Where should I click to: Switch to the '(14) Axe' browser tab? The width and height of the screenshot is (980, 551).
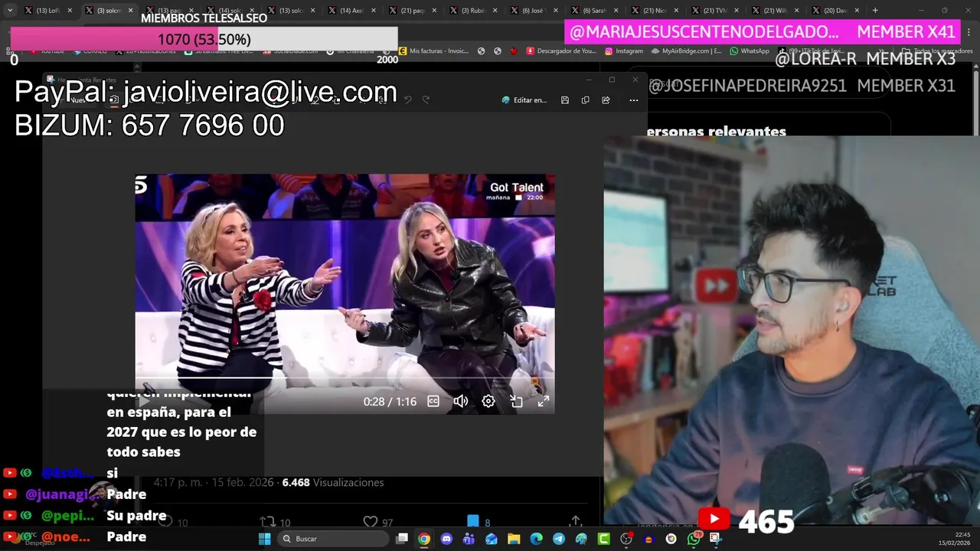tap(351, 11)
